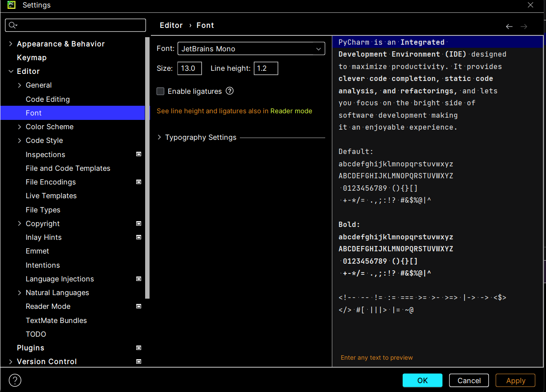Click the project-level icon beside File Encodings
Image resolution: width=546 pixels, height=392 pixels.
click(138, 182)
